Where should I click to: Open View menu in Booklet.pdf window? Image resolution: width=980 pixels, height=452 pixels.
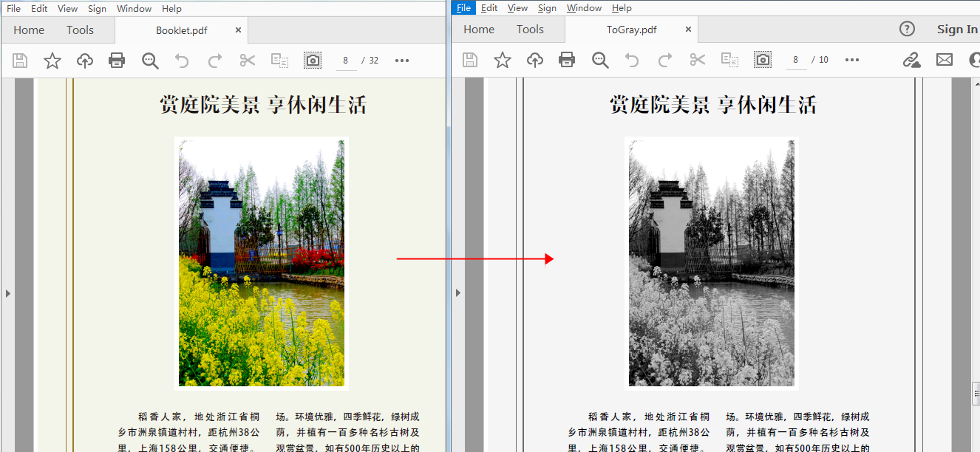pyautogui.click(x=67, y=9)
